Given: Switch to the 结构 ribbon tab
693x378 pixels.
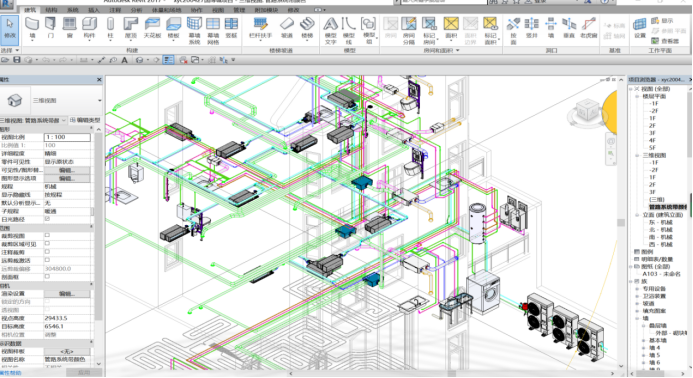Looking at the screenshot, I should 51,10.
